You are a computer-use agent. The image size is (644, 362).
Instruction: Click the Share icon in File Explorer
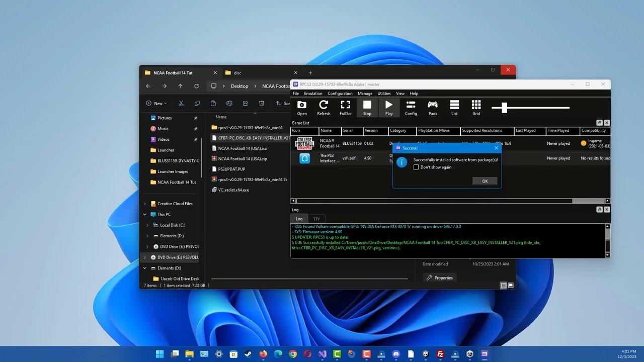click(x=246, y=104)
